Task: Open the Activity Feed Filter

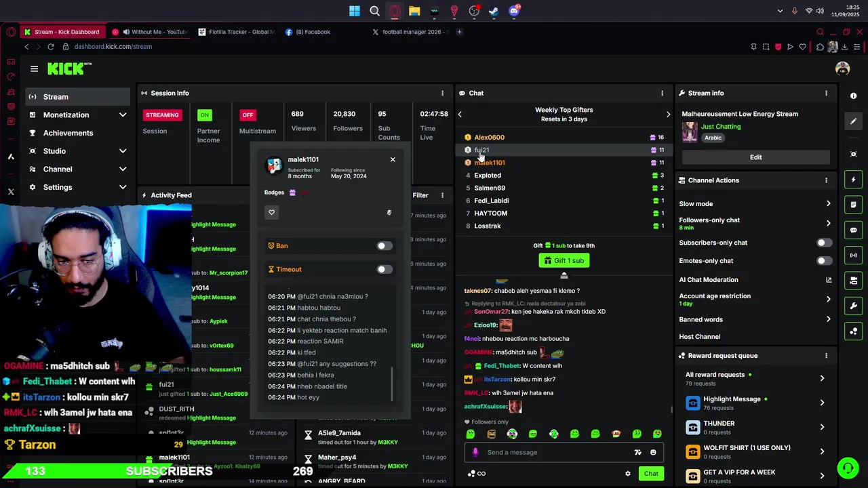Action: click(420, 195)
